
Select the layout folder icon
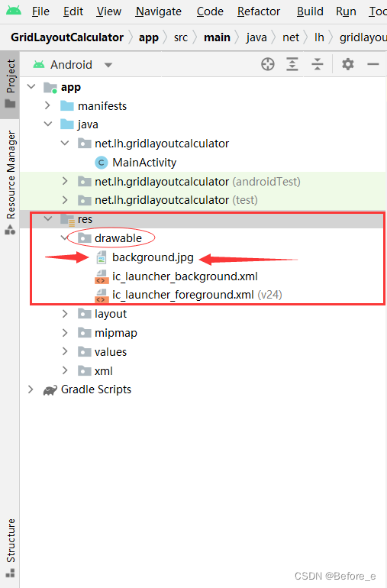(85, 314)
